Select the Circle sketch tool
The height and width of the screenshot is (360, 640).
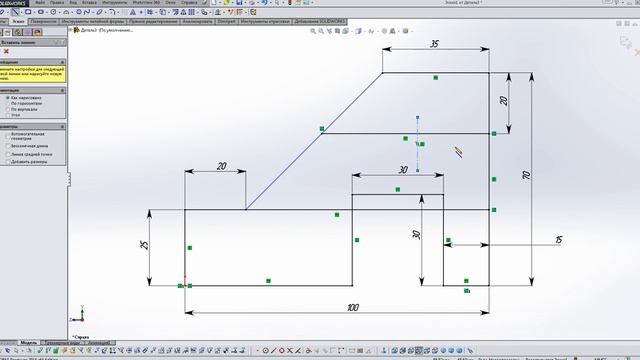pos(53,12)
